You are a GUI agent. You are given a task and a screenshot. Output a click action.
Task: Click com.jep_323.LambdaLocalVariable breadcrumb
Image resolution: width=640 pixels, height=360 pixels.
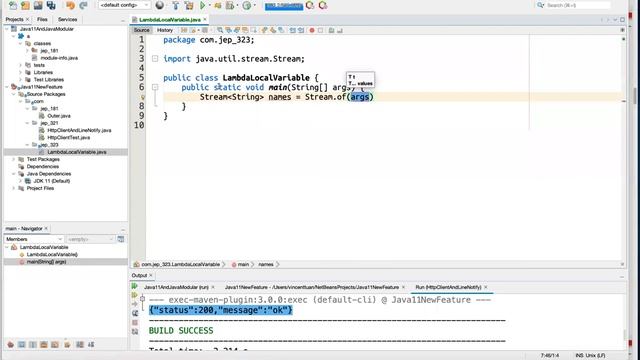[180, 264]
